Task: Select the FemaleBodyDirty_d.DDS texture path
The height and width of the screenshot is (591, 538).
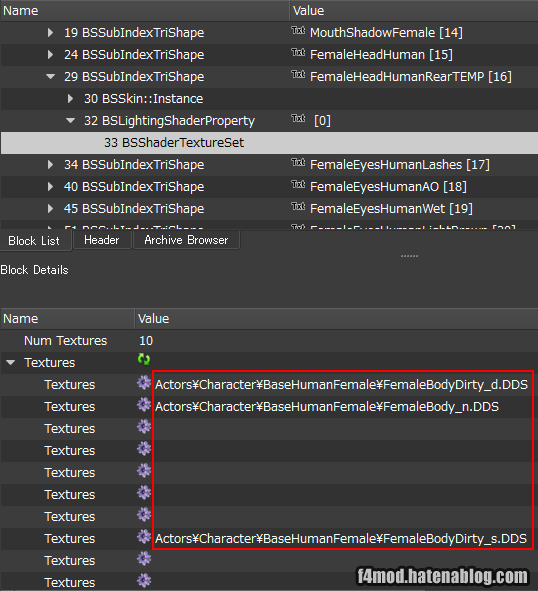Action: [x=342, y=385]
